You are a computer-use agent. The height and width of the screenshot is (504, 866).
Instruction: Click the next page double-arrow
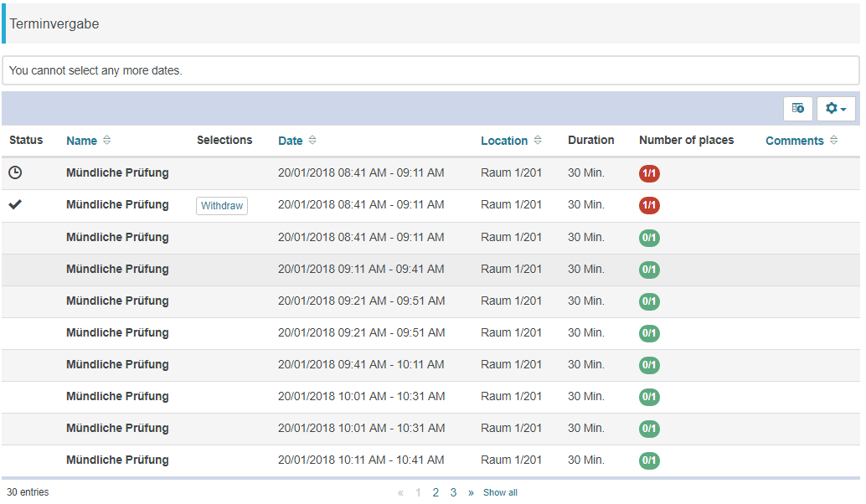coord(471,492)
